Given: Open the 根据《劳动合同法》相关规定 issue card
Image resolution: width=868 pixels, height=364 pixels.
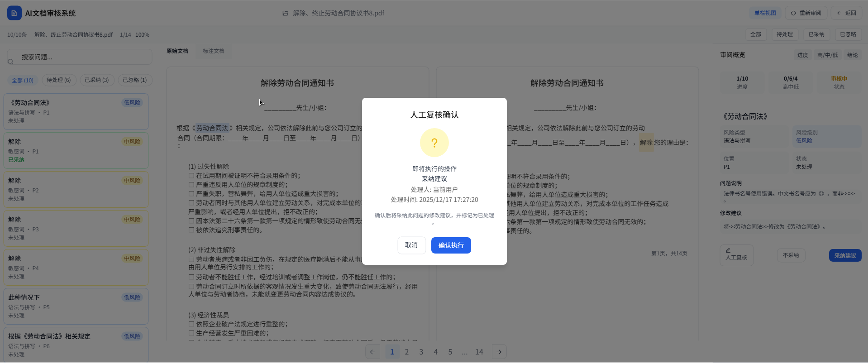Looking at the screenshot, I should point(76,345).
